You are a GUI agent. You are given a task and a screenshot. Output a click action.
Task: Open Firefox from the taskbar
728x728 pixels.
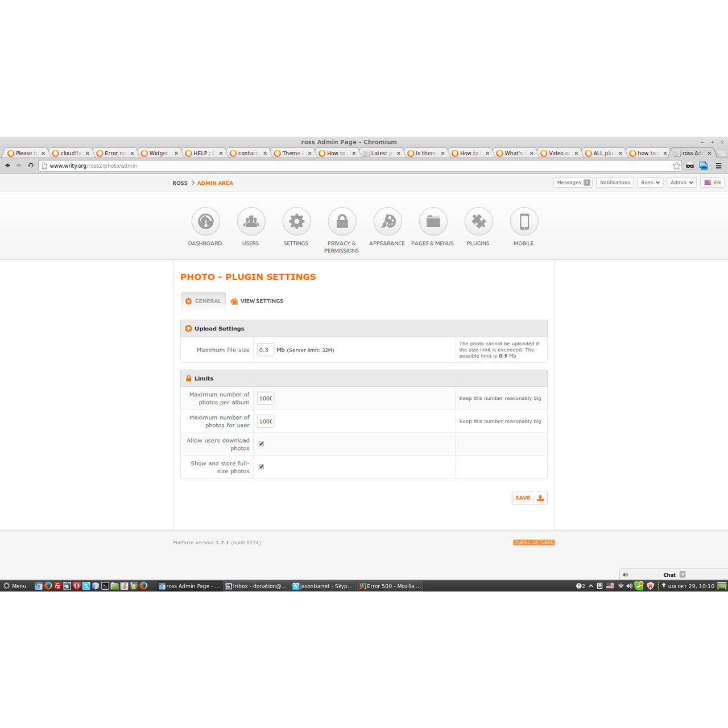coord(48,586)
